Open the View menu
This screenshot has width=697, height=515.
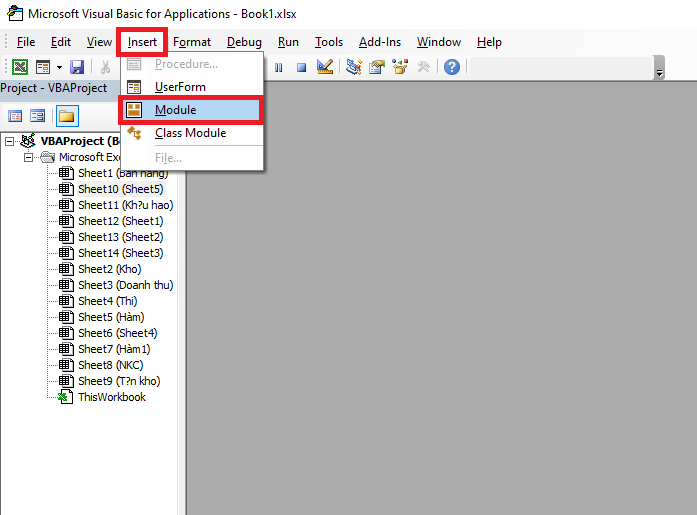coord(99,42)
